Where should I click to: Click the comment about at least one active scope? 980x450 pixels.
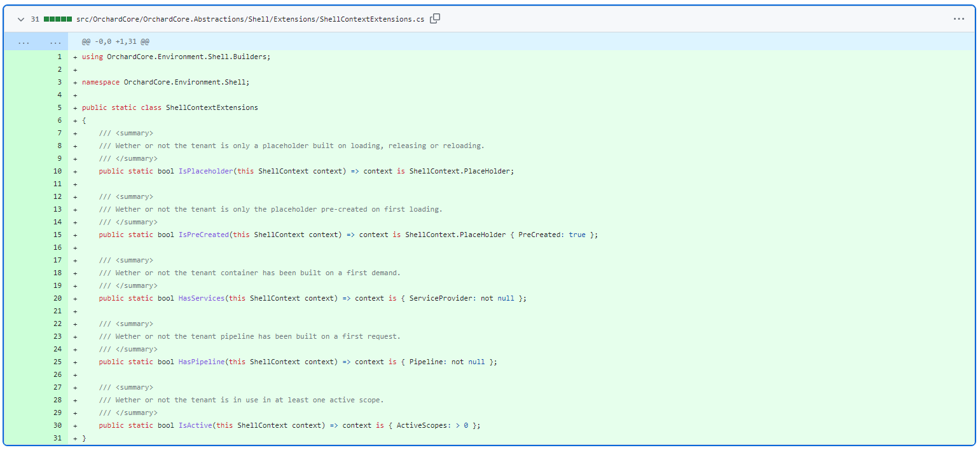[x=241, y=400]
